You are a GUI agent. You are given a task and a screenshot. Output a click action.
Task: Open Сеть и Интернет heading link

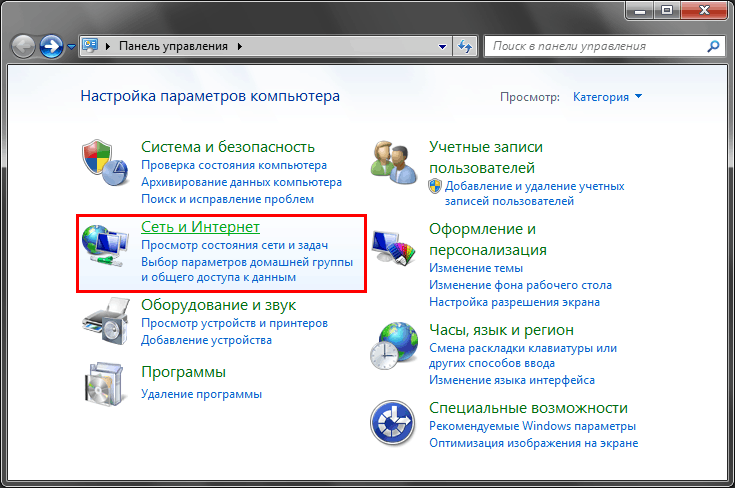[x=200, y=226]
